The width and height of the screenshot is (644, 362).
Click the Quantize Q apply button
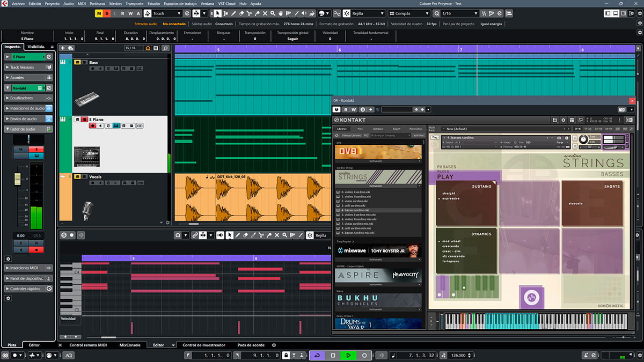click(x=437, y=13)
